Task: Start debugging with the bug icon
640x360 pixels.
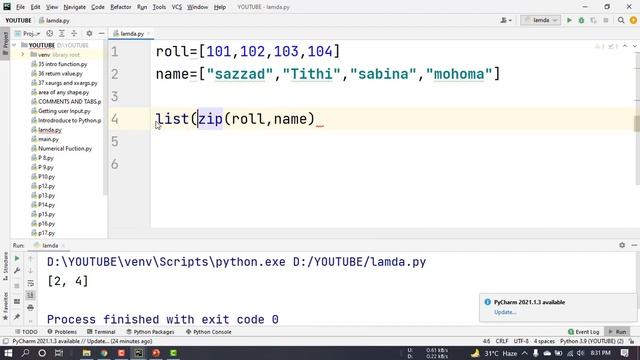Action: coord(581,20)
